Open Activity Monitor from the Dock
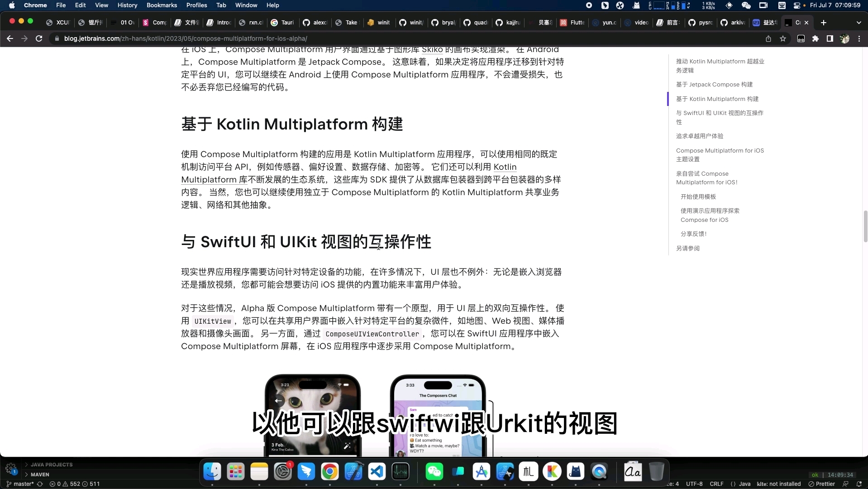Viewport: 868px width, 489px height. (x=401, y=472)
